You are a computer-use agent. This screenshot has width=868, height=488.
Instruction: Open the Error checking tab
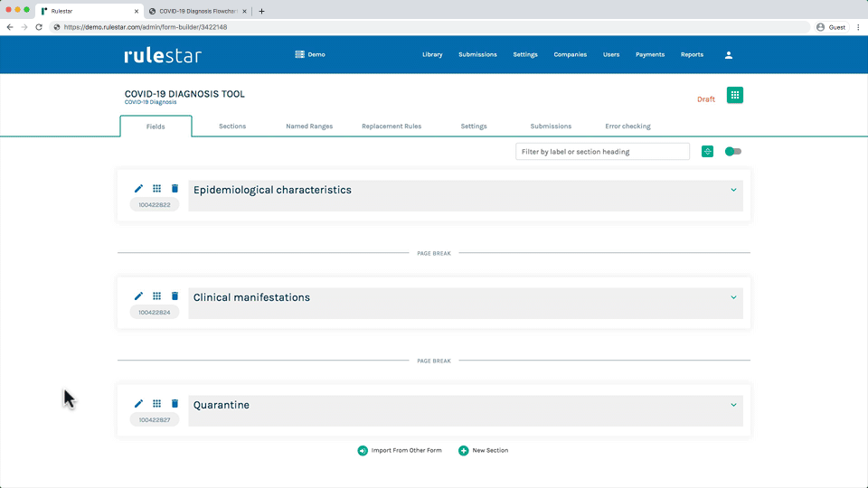coord(627,127)
